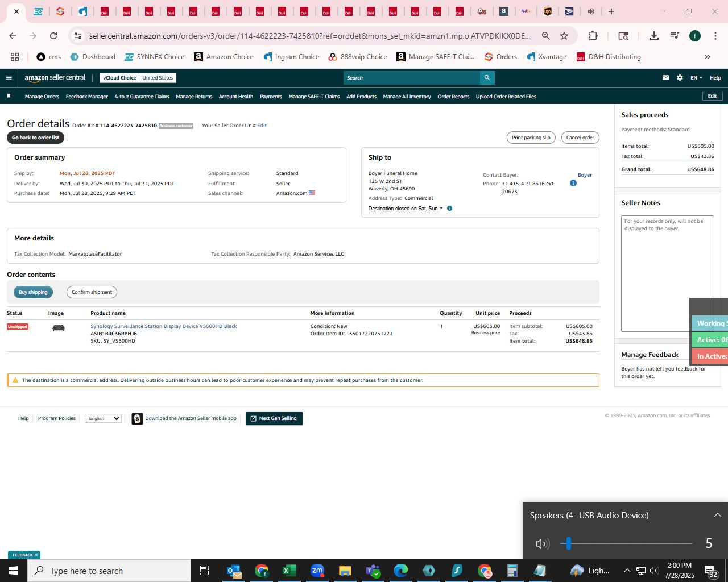Open the Ingram Choice bookmark
728x582 pixels.
point(291,57)
